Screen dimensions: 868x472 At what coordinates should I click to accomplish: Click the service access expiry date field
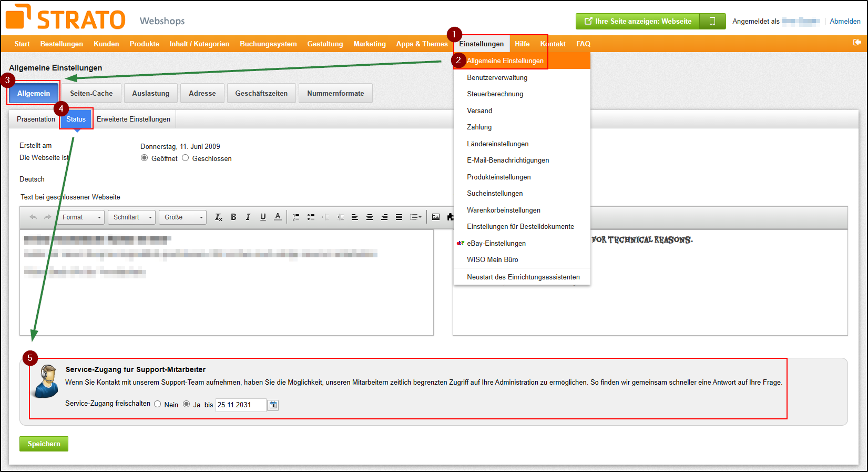click(240, 405)
